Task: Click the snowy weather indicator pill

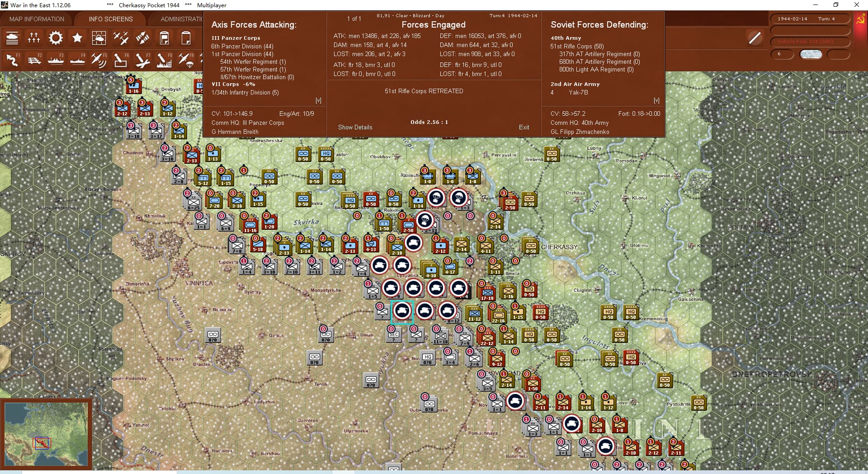Action: (x=811, y=54)
